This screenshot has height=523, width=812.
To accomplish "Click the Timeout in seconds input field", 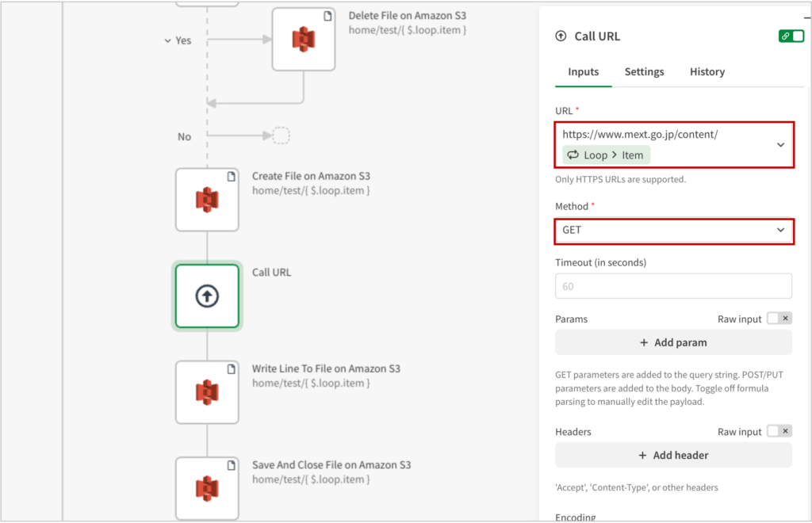I will click(673, 286).
